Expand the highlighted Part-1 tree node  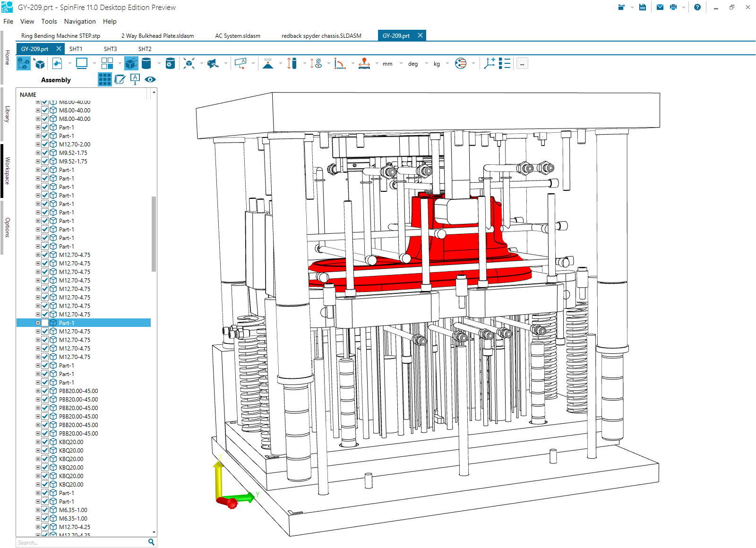[38, 323]
